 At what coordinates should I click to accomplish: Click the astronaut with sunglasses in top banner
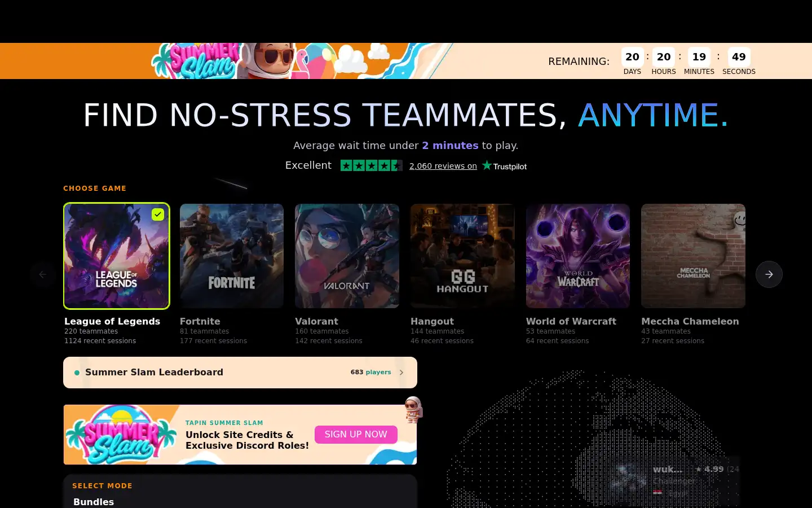click(x=273, y=60)
